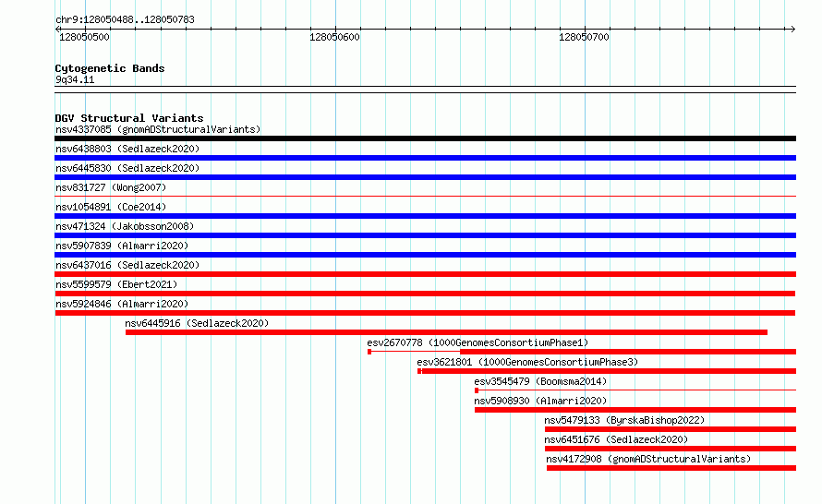Open the DGV Structural Variants track title
The width and height of the screenshot is (822, 504).
coord(129,118)
